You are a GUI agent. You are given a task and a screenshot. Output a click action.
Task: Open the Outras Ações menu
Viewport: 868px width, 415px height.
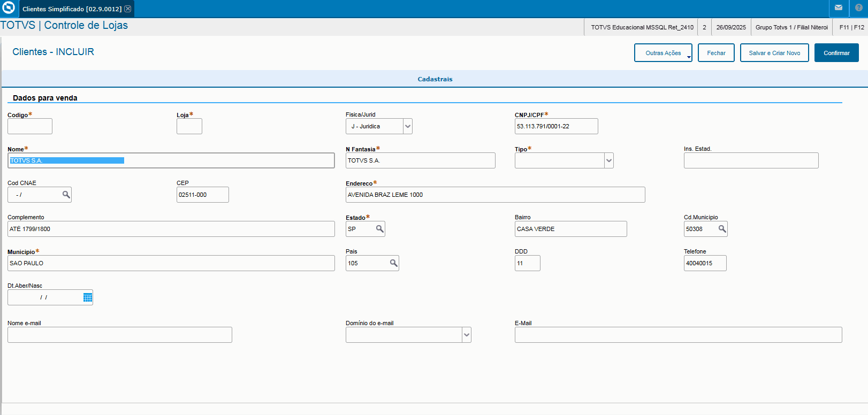663,53
